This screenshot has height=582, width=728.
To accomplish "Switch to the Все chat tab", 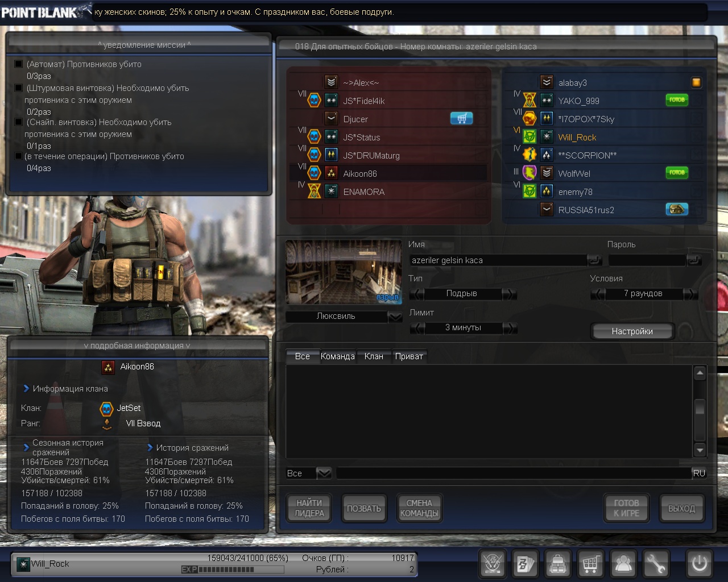I will pos(303,356).
